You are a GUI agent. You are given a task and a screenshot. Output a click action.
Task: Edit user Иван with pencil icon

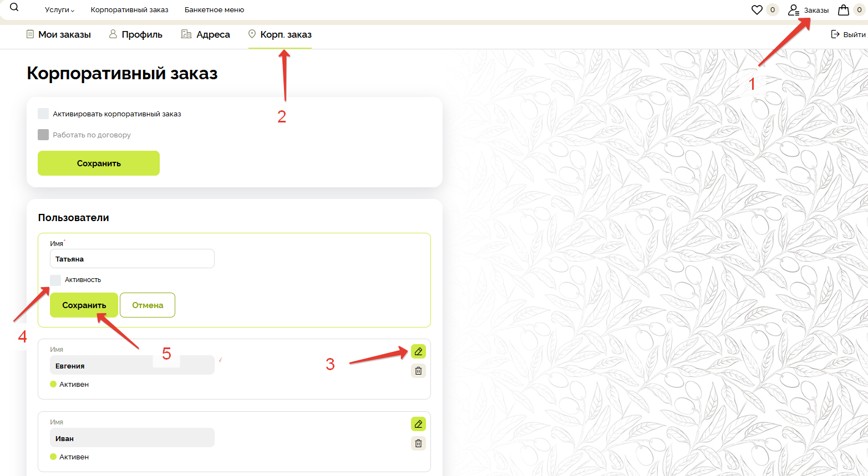click(418, 424)
